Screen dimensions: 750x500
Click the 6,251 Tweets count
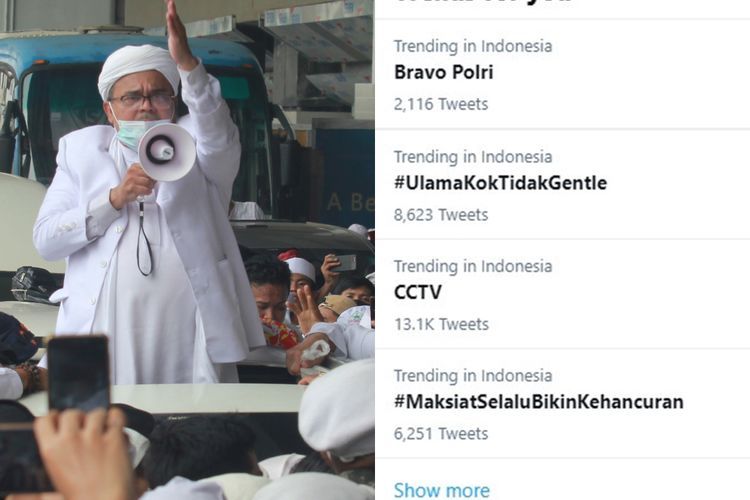pos(441,433)
